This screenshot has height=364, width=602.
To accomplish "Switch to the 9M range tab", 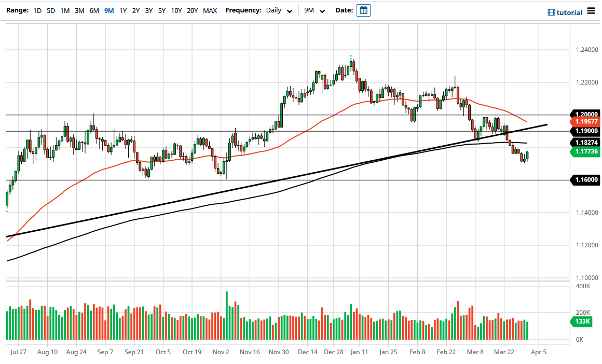I will pyautogui.click(x=108, y=10).
